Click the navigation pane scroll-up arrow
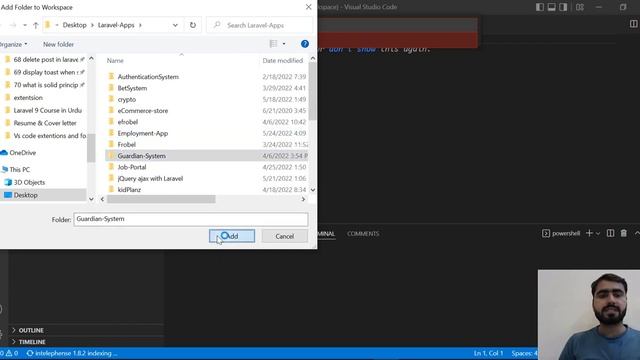Viewport: 640px width, 360px height. coord(91,59)
